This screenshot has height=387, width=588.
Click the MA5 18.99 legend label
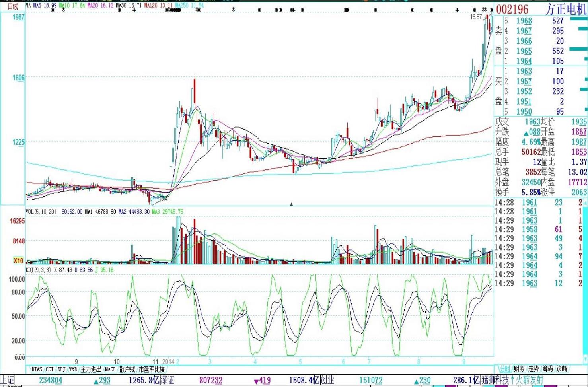[45, 6]
